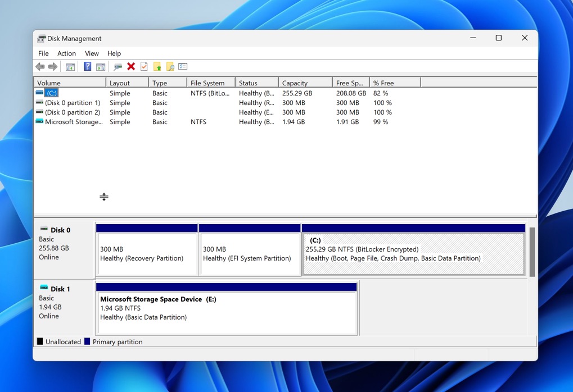Open the View menu

(x=92, y=53)
